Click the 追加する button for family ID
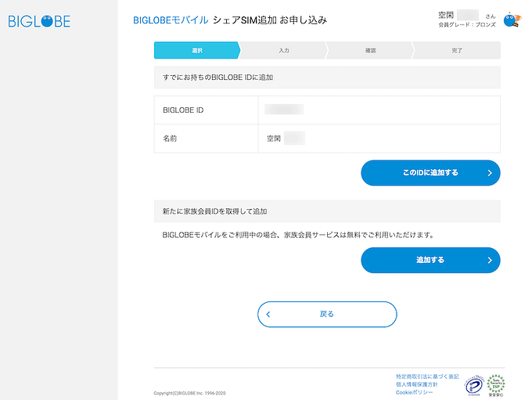 click(430, 260)
